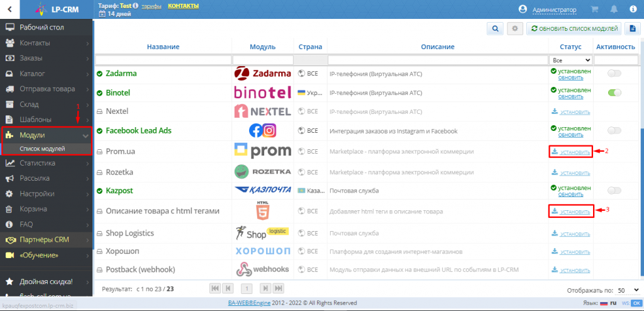Click the Название filter field

coord(163,60)
